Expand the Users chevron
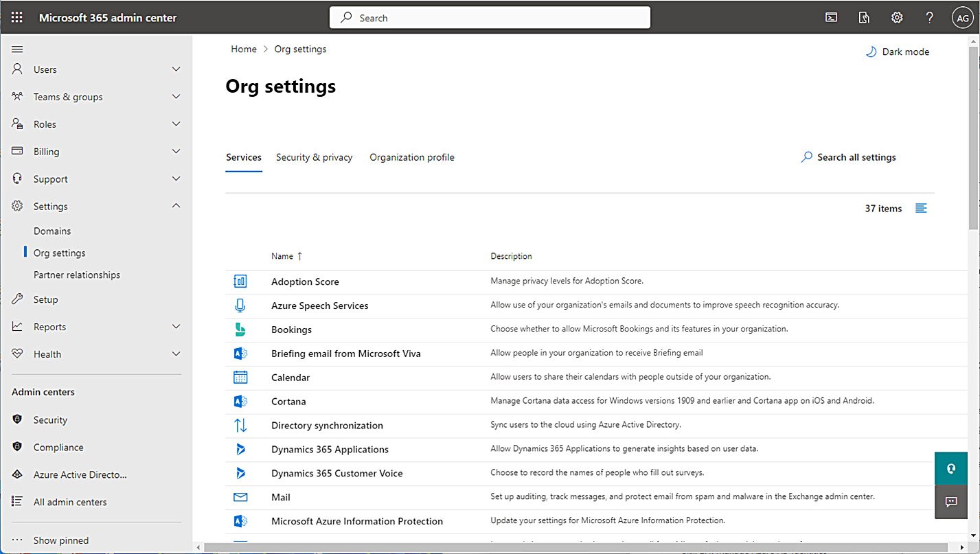The width and height of the screenshot is (980, 554). coord(176,69)
